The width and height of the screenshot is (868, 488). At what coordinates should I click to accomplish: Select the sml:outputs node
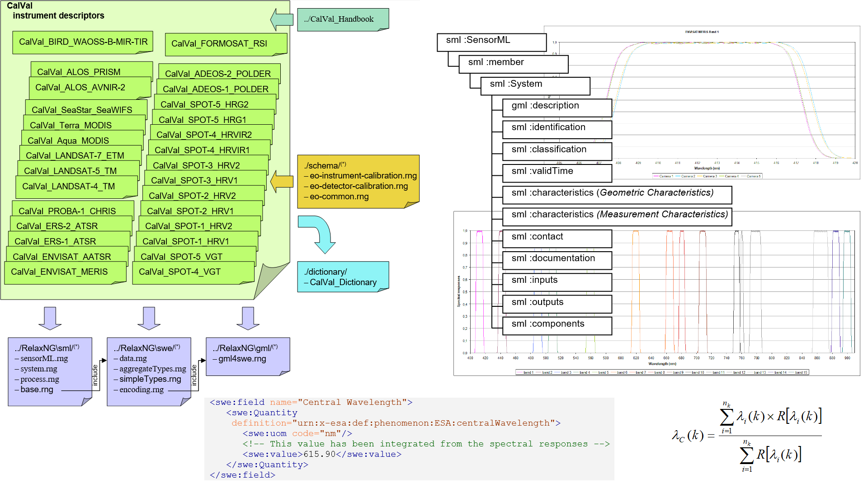[x=557, y=304]
